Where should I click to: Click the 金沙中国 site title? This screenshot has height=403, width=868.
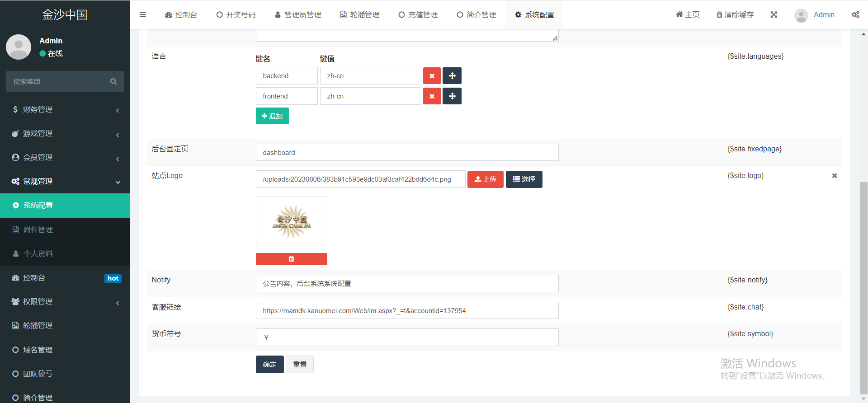[65, 14]
